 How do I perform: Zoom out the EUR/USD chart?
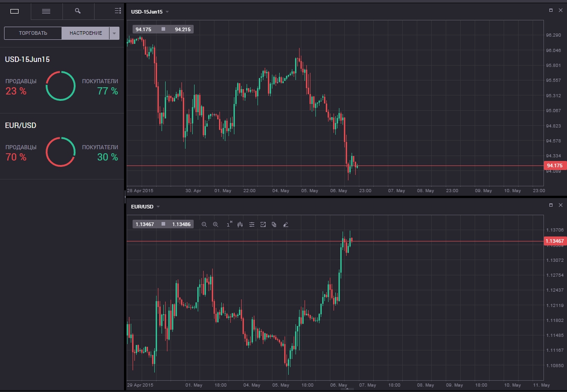pos(204,224)
